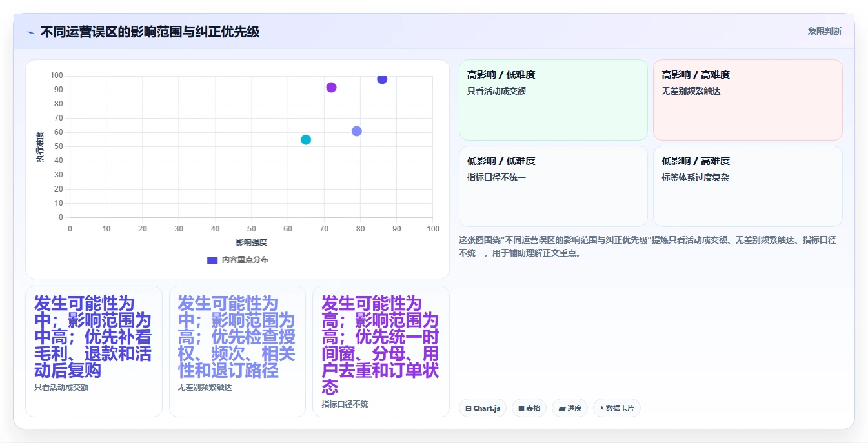Click the 内容重点分布 legend label

pyautogui.click(x=245, y=260)
